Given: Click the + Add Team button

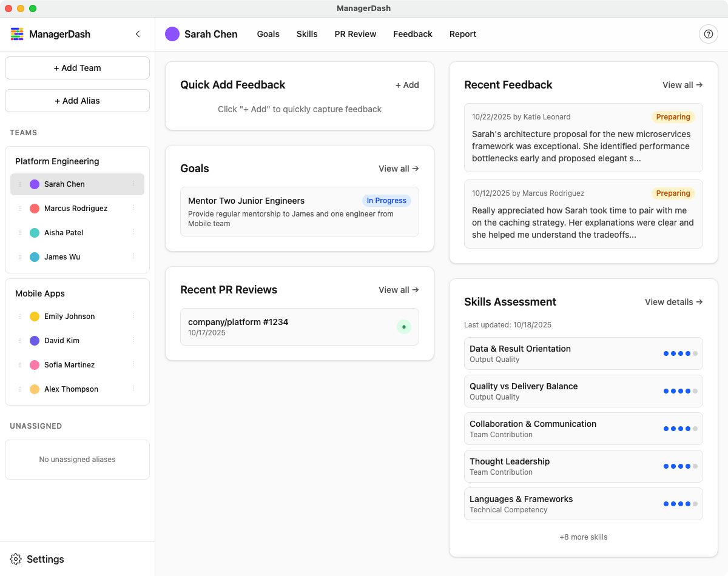Looking at the screenshot, I should (x=77, y=67).
